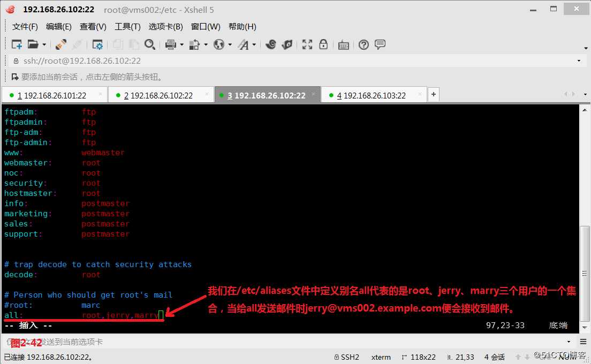Click the Font icon
Screen dimensions: 591x364
pos(243,44)
